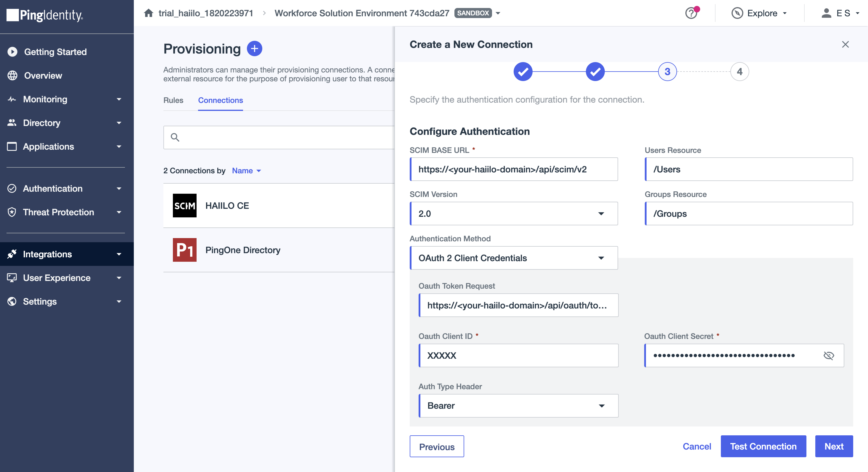Click the Groups Resource field
This screenshot has width=868, height=472.
749,214
